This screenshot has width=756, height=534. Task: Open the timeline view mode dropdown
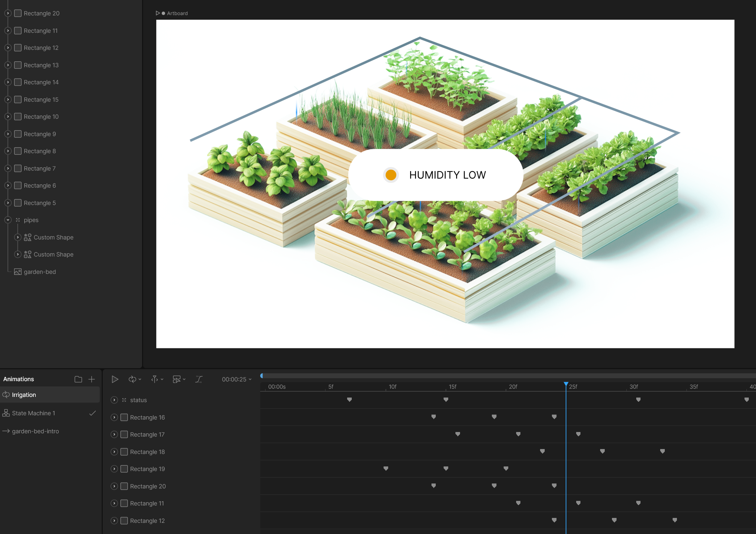coord(179,379)
